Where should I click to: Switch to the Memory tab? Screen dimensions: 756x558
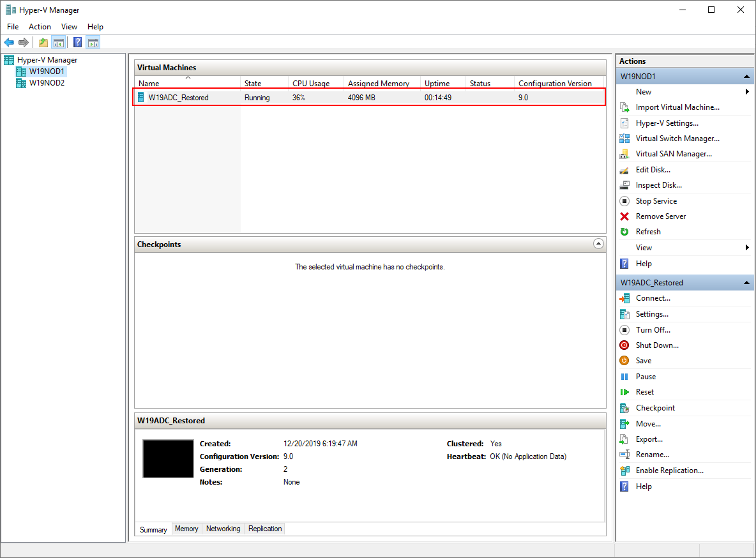pos(186,529)
